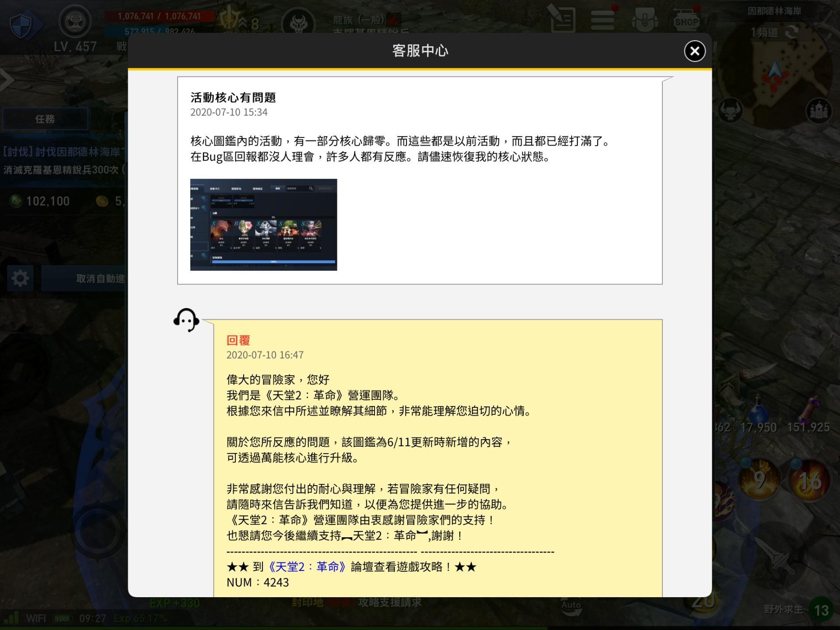Screen dimensions: 840x630
Task: Refresh the 1頻道 channel selector
Action: tap(791, 32)
